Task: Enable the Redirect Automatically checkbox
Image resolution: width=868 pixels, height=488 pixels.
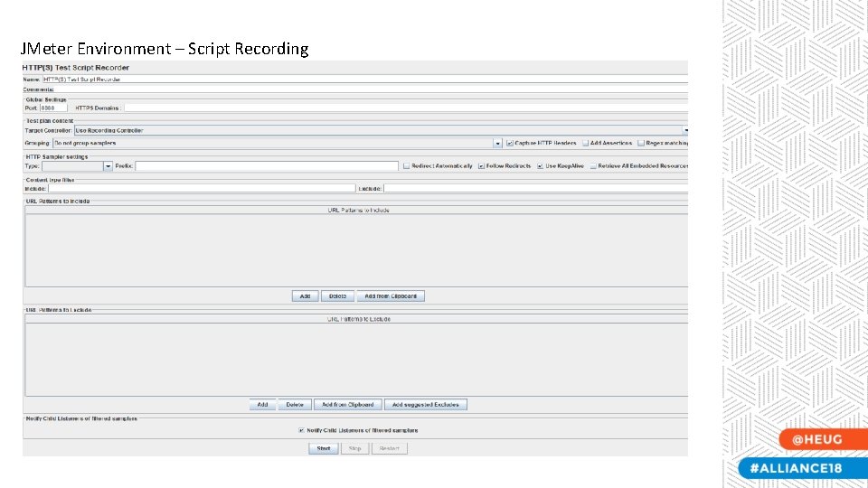Action: tap(406, 166)
